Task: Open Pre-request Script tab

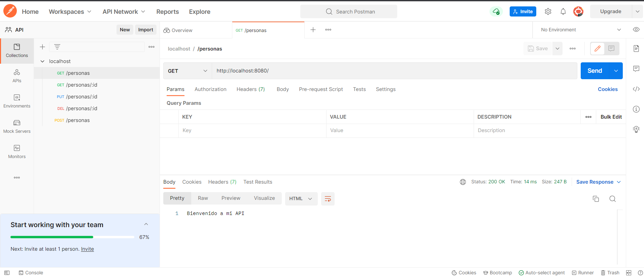Action: (x=321, y=89)
